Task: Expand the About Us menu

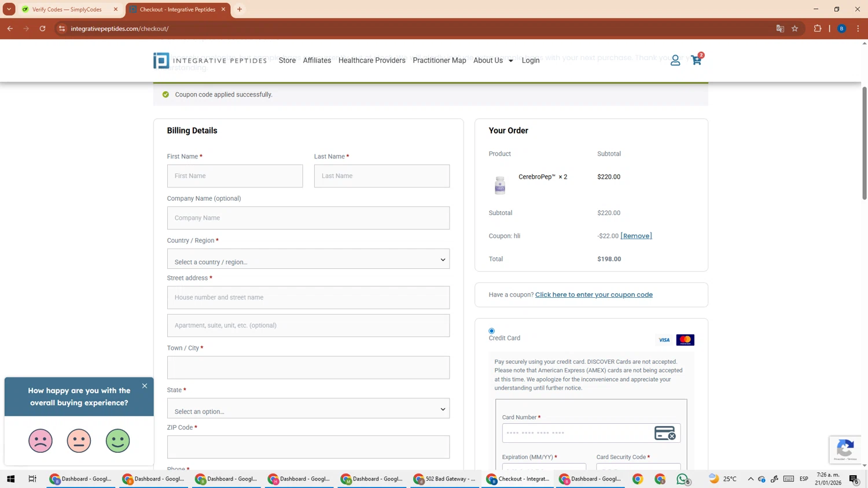Action: [493, 60]
